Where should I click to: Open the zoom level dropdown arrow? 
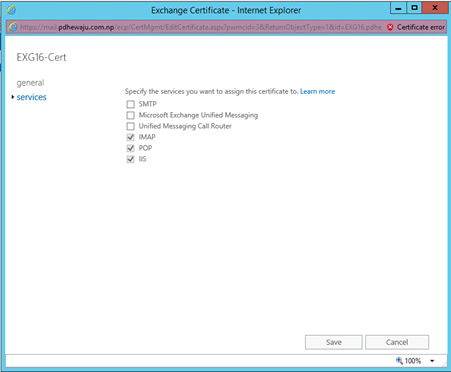[x=432, y=361]
